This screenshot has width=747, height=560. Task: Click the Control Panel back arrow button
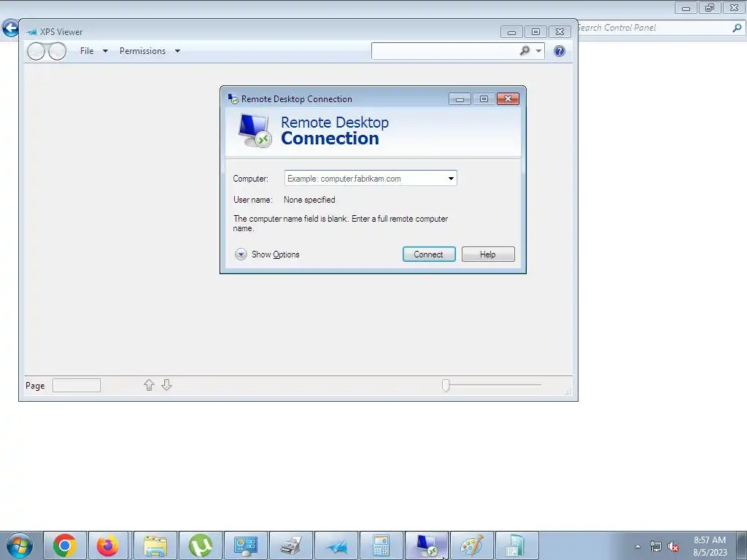(x=10, y=28)
